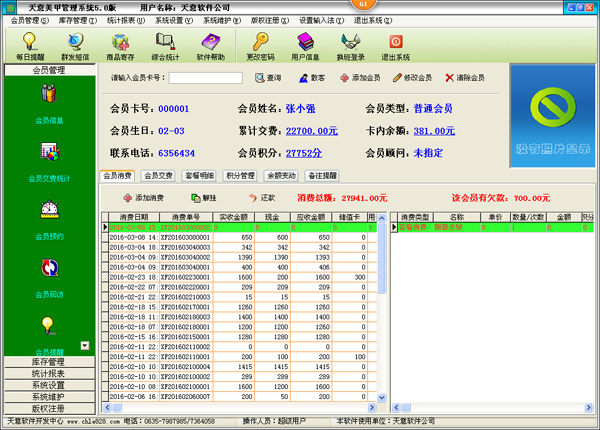Open the 会员管理 menu in menu bar
The height and width of the screenshot is (430, 600).
point(32,19)
